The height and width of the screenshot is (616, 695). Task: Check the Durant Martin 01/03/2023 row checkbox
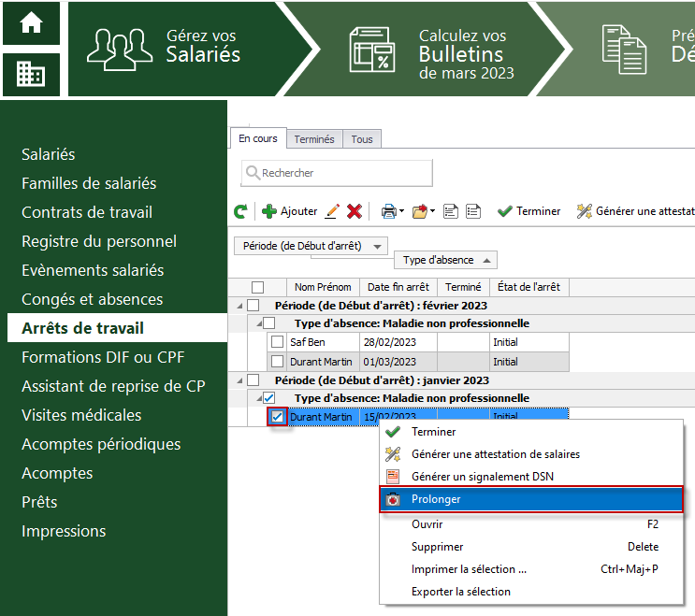point(277,362)
